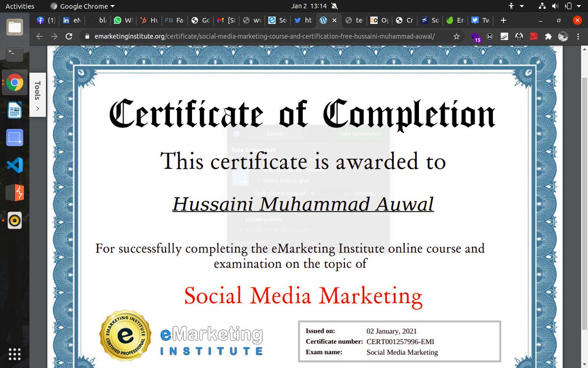588x368 pixels.
Task: Click the Exam name value Social Media Marketing
Action: click(402, 352)
